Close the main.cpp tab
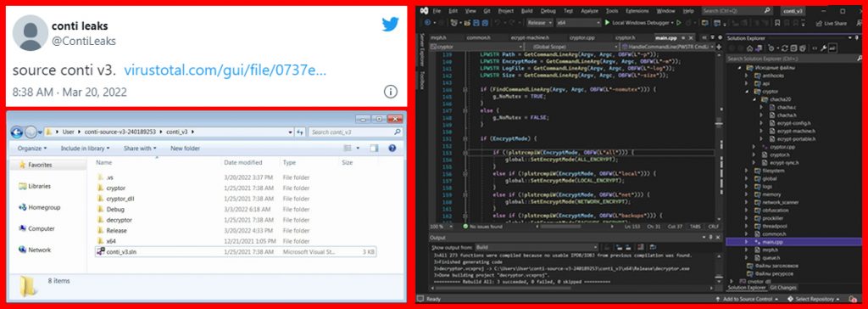The image size is (868, 309). [690, 37]
